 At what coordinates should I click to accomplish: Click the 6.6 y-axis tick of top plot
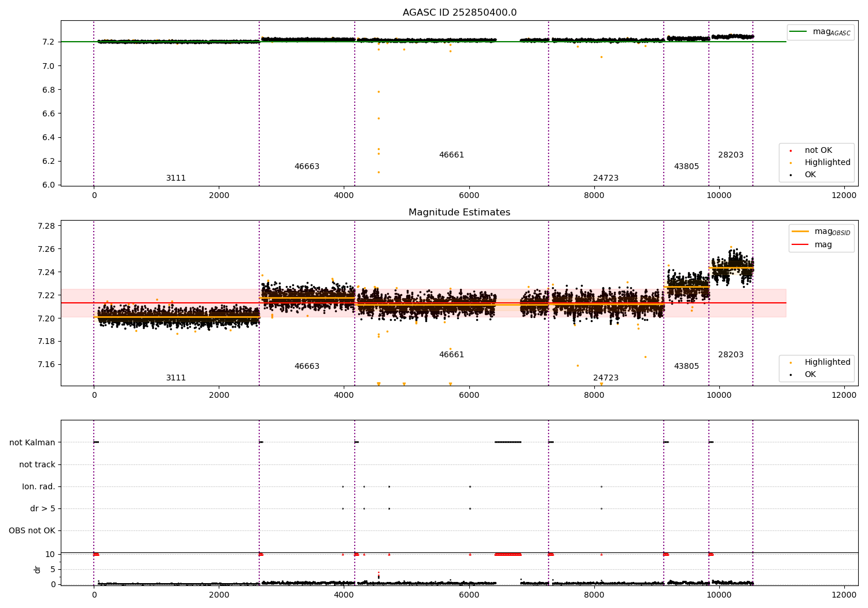pyautogui.click(x=48, y=113)
